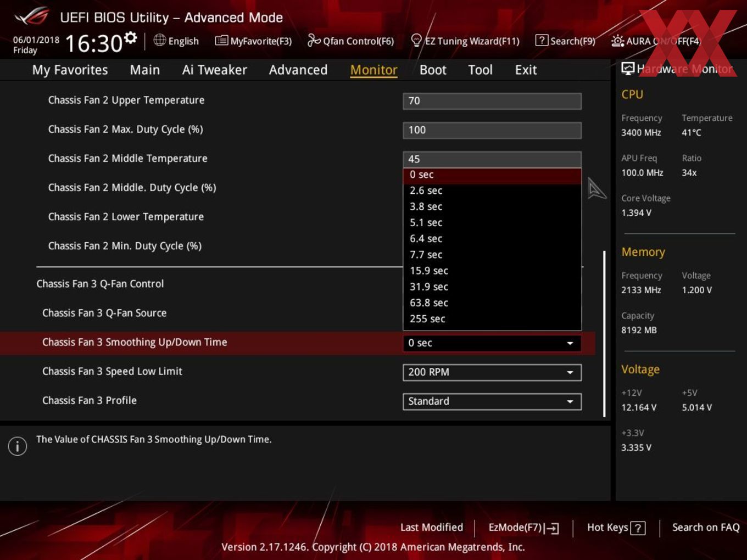Open Chassis Fan 3 Speed Low Limit dropdown
The image size is (747, 560).
click(x=492, y=372)
